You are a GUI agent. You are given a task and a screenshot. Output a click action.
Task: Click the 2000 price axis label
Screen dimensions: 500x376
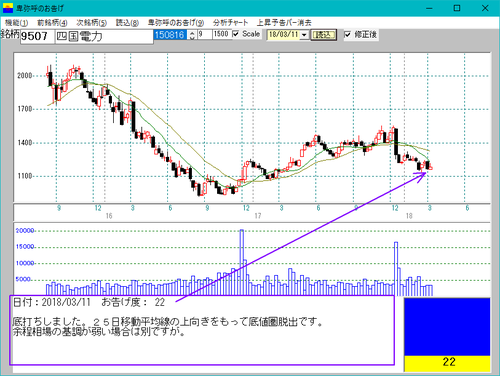[25, 76]
